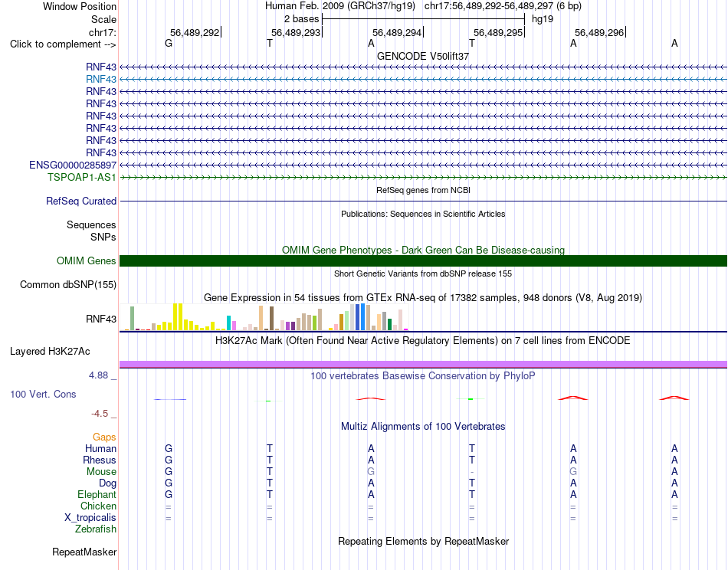Open 'Short Genetic Variants from dbSNP release 155'
The height and width of the screenshot is (570, 728).
pyautogui.click(x=423, y=274)
